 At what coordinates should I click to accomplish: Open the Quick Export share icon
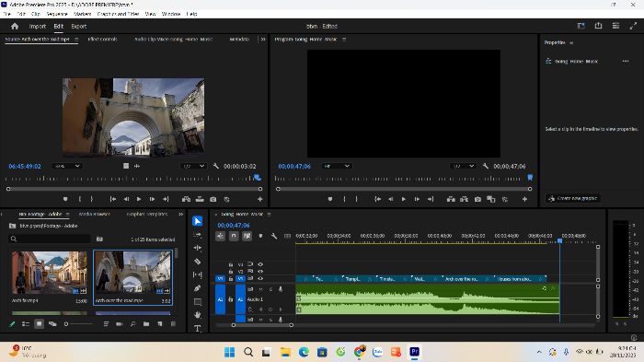click(x=598, y=26)
